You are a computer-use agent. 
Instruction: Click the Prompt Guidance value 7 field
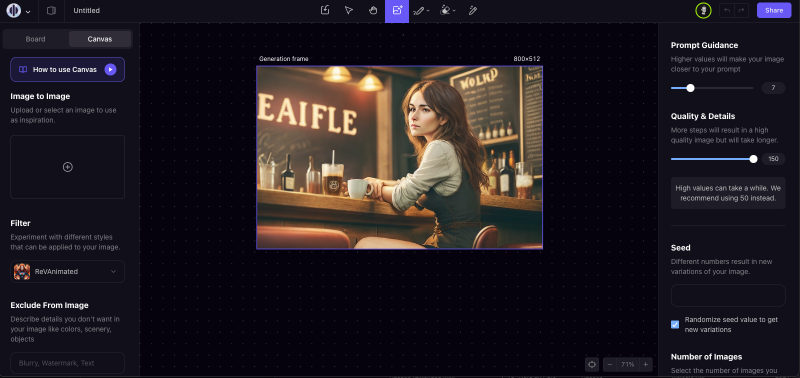tap(773, 88)
